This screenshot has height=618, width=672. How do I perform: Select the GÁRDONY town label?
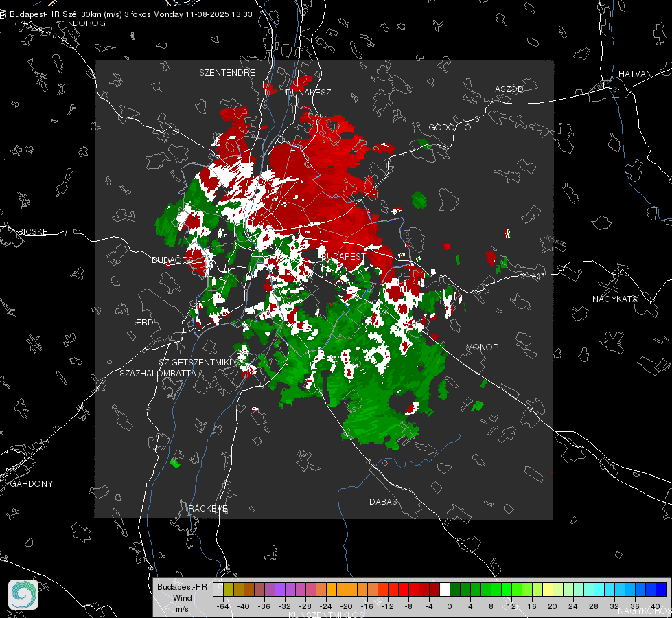tap(32, 484)
